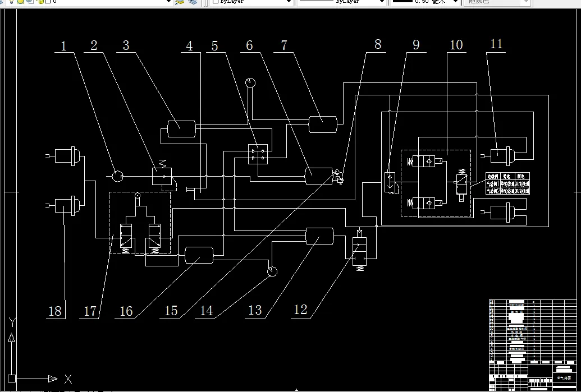581x392 pixels.
Task: Select the air tank symbol of part 13
Action: [319, 236]
